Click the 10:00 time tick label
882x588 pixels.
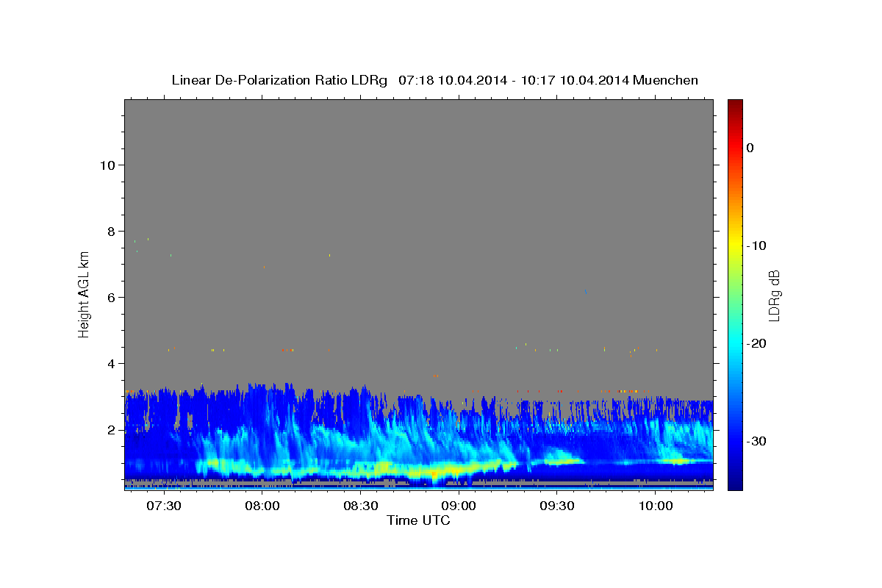click(x=656, y=506)
